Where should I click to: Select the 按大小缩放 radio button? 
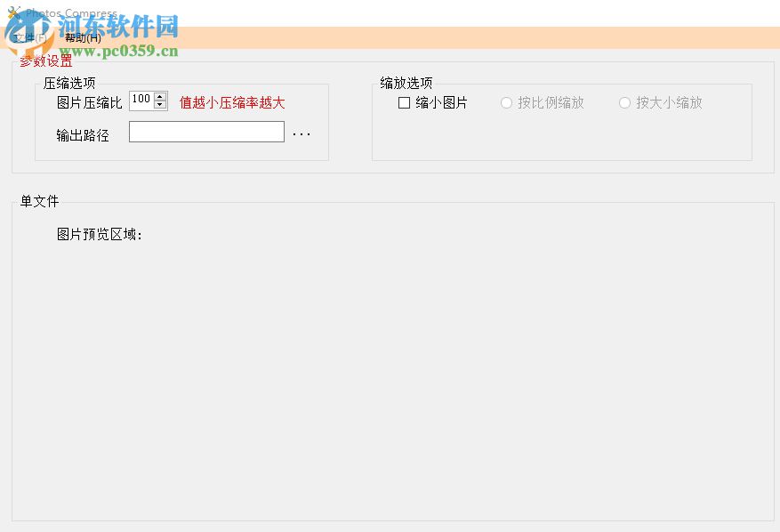point(624,102)
